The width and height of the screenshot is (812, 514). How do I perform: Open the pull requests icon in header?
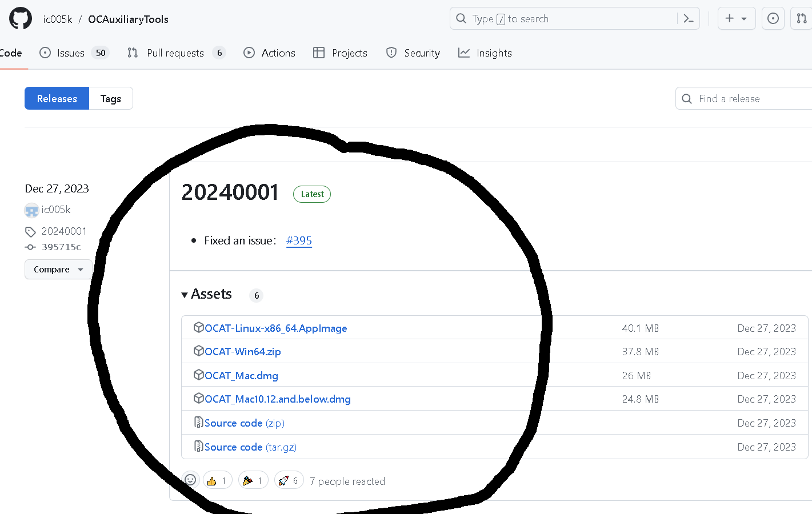tap(802, 18)
